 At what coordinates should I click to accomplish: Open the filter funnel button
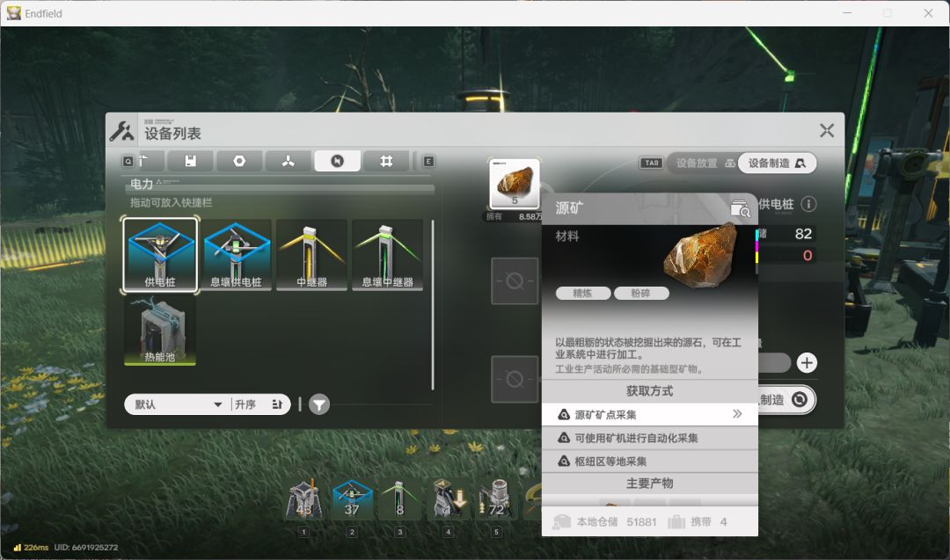[319, 404]
